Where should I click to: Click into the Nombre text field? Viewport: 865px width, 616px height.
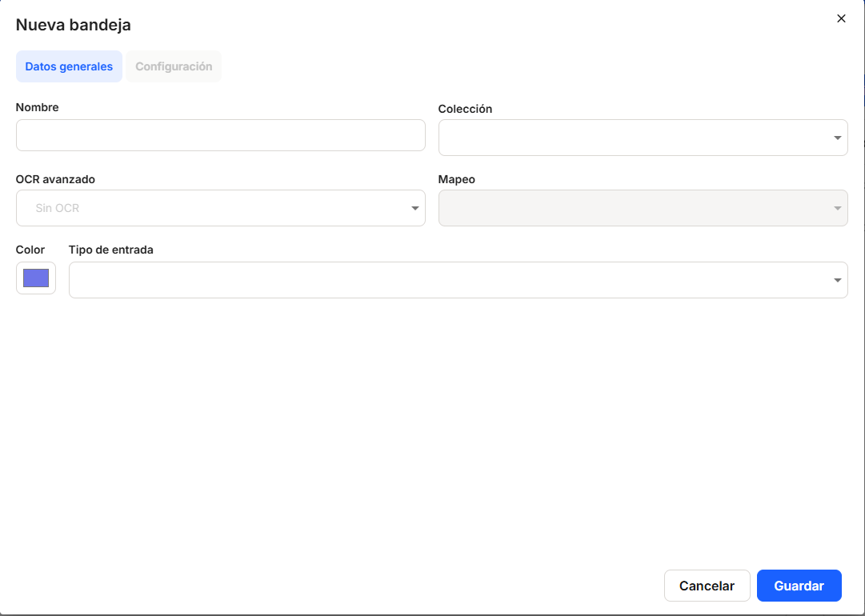point(220,135)
